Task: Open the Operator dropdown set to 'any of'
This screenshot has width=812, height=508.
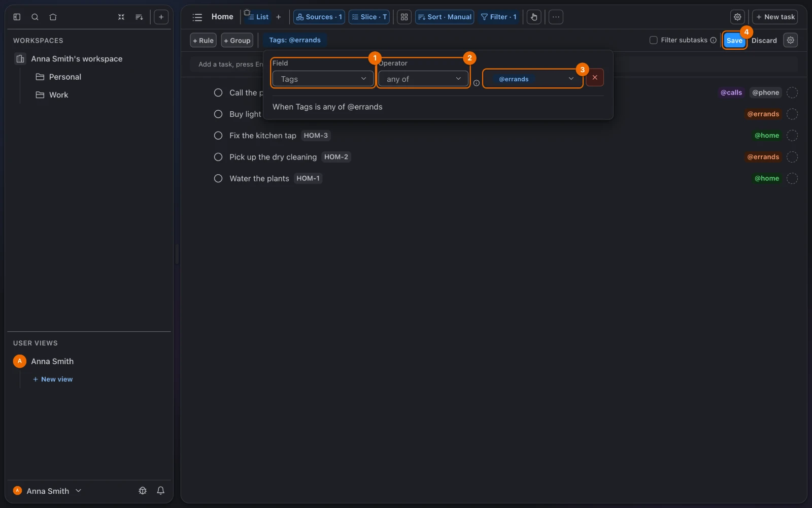Action: [423, 79]
